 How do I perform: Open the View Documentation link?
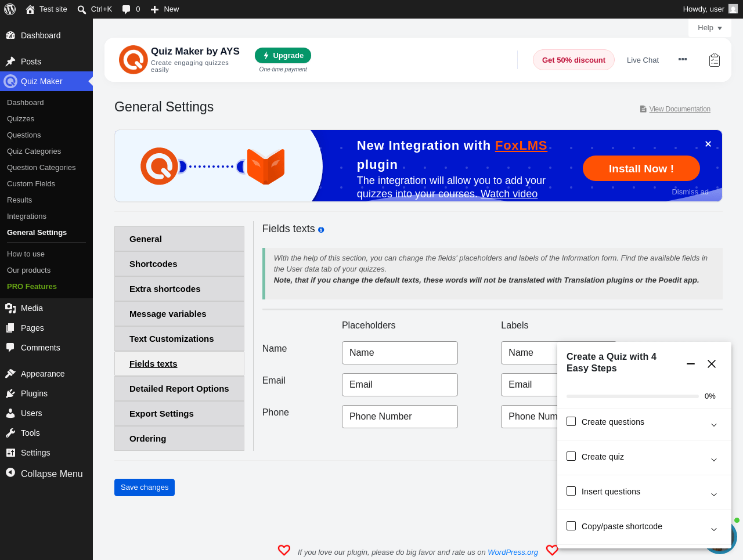pos(680,109)
